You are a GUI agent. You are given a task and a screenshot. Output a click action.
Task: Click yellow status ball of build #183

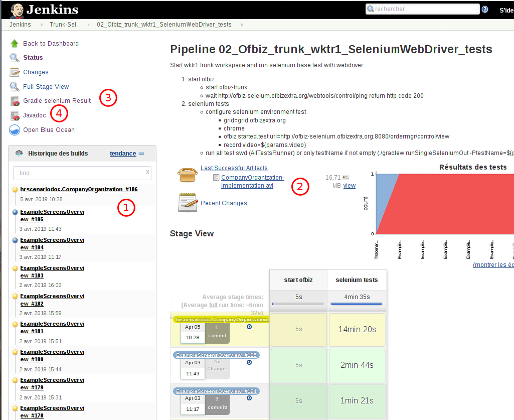coord(15,268)
